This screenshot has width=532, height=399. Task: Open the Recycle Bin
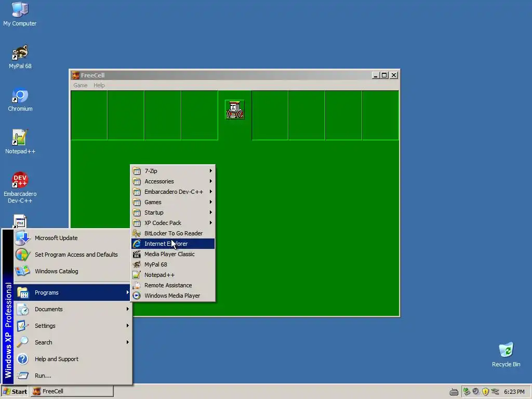pyautogui.click(x=506, y=354)
